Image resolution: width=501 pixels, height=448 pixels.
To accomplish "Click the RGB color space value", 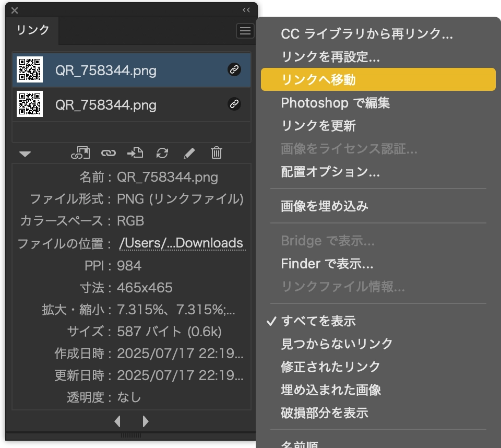I will click(130, 221).
